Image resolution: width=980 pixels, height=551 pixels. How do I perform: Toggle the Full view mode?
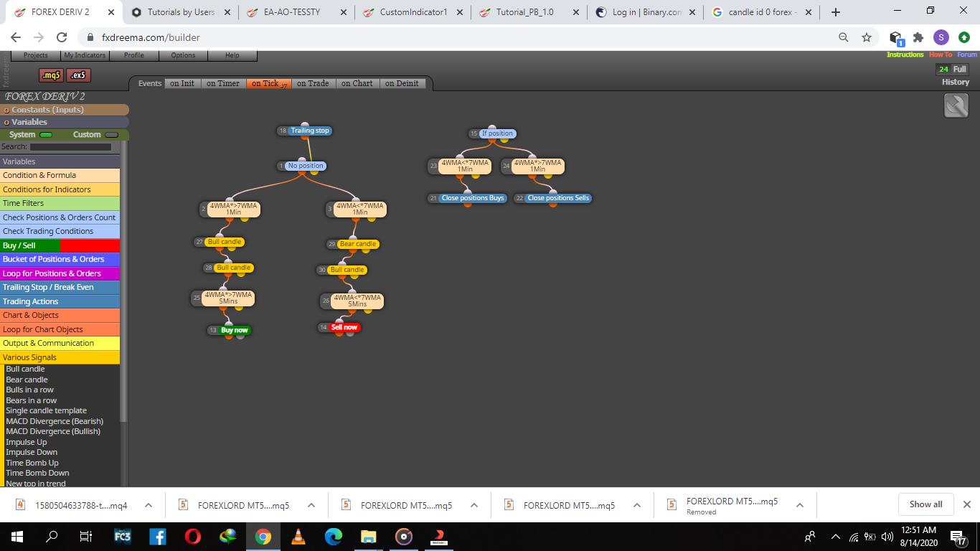click(959, 69)
